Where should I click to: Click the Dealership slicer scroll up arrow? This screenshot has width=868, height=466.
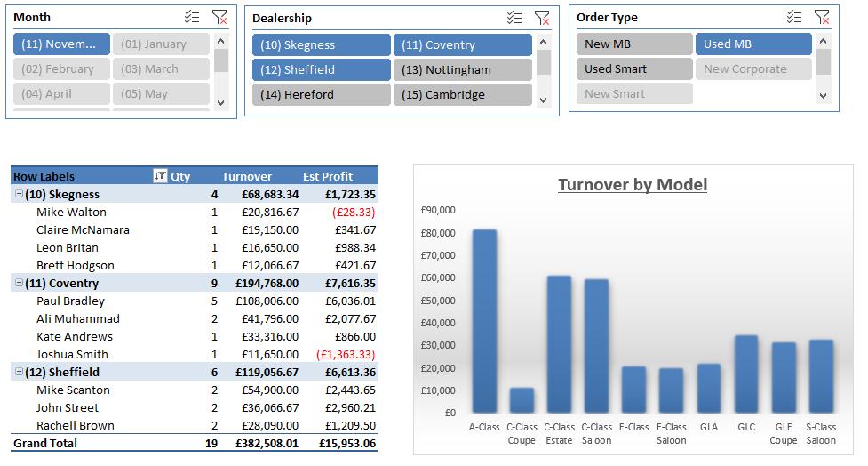[543, 42]
